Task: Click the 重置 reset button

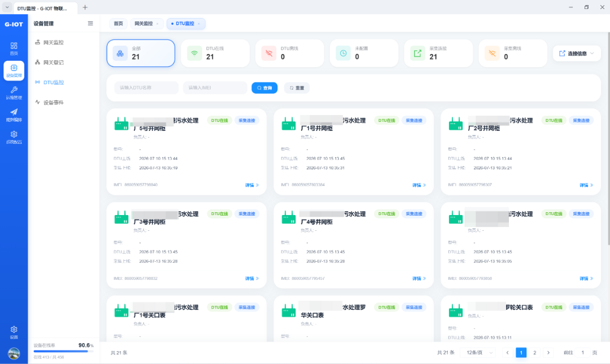Action: click(x=297, y=88)
